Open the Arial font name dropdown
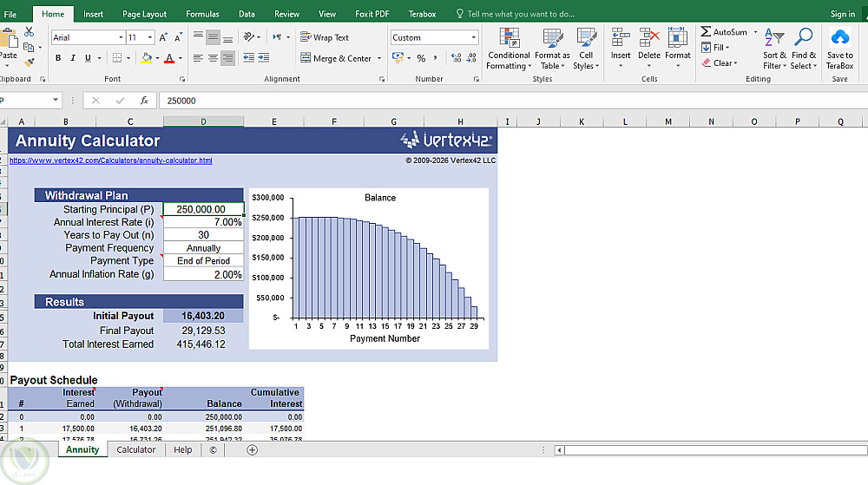Image resolution: width=868 pixels, height=485 pixels. tap(121, 37)
